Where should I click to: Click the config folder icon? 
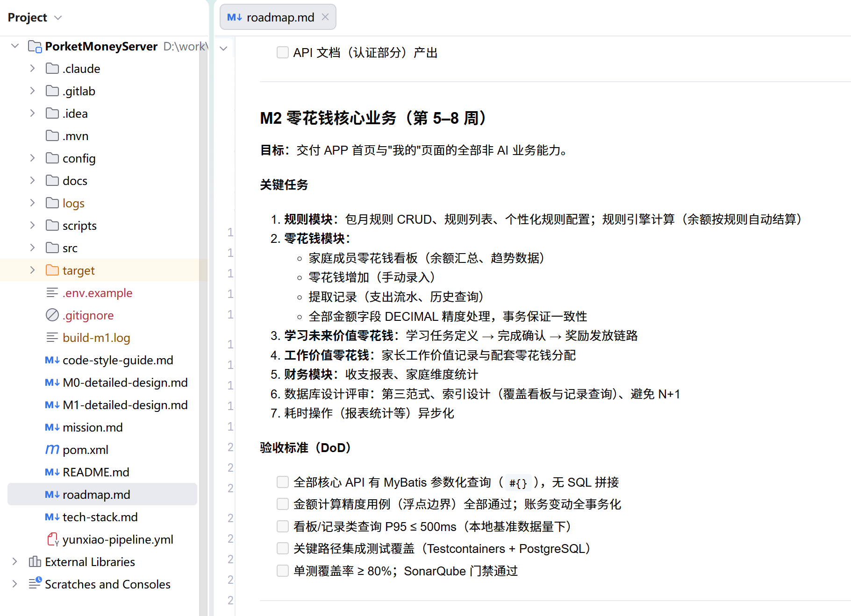(x=52, y=158)
